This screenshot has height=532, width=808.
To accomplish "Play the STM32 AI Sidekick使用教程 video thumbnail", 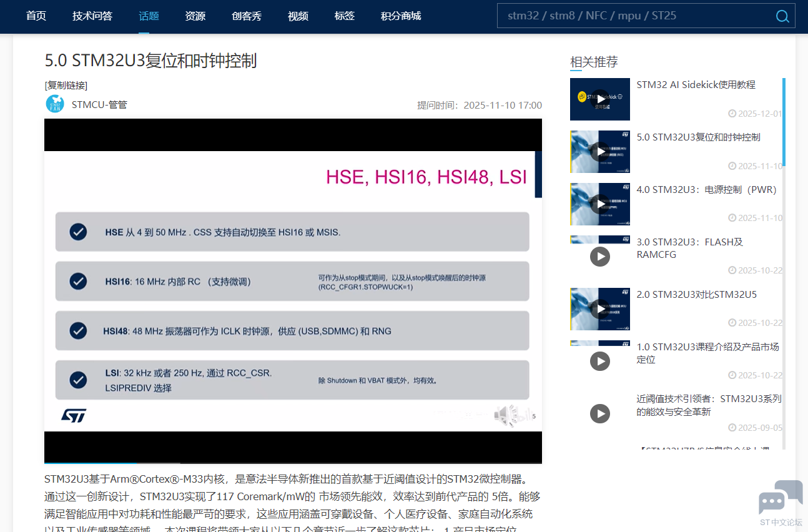I will (599, 99).
